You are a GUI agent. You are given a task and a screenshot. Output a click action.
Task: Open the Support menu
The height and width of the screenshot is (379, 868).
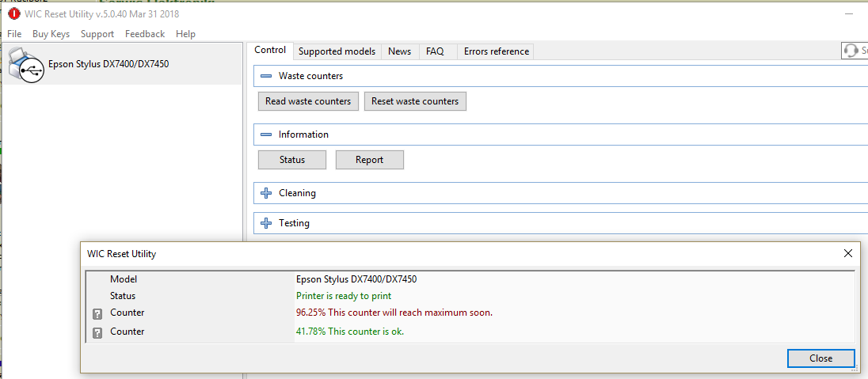pos(97,34)
